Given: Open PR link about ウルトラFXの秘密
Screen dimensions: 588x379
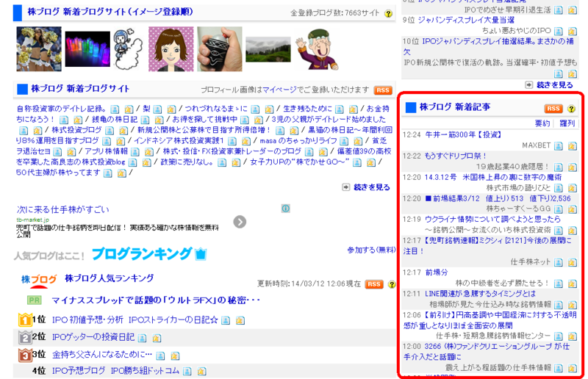Looking at the screenshot, I should coord(156,300).
